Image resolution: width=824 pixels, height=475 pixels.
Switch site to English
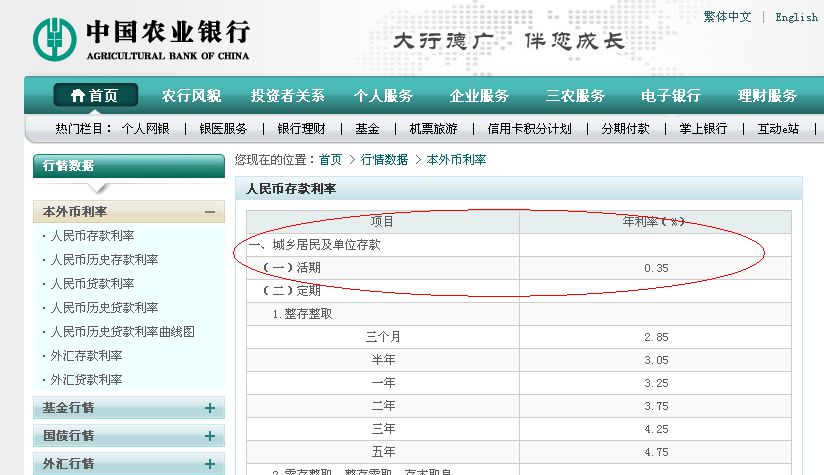tap(797, 17)
